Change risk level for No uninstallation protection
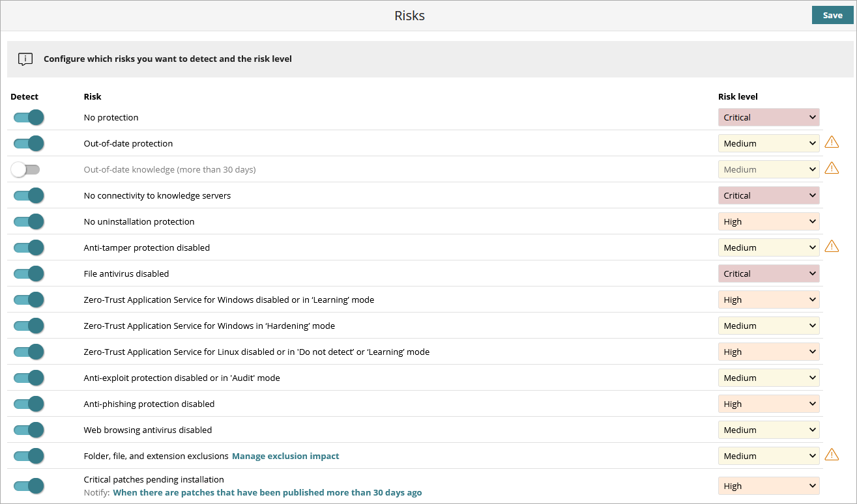This screenshot has width=857, height=504. pyautogui.click(x=768, y=221)
